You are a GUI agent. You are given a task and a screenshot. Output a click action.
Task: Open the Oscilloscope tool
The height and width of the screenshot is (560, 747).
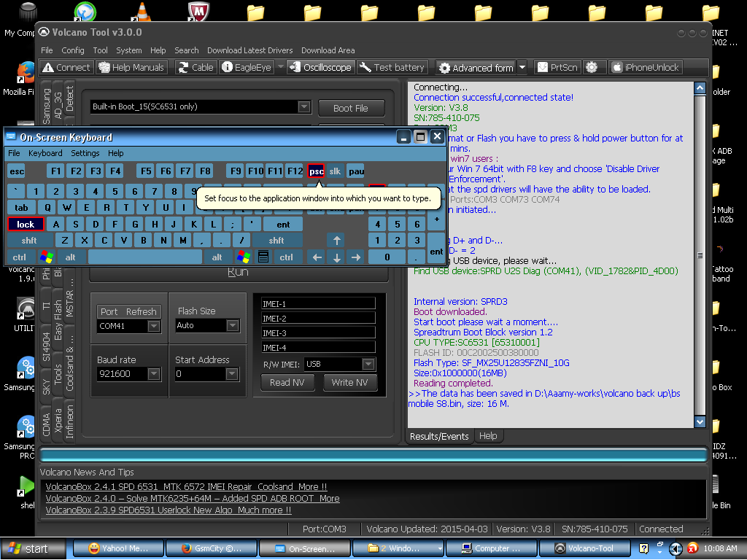[x=320, y=67]
